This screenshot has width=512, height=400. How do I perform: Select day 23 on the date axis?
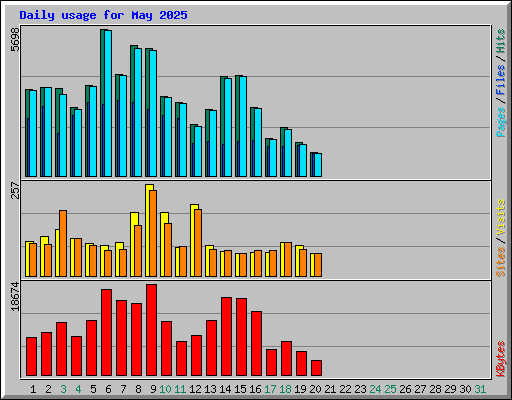(x=360, y=389)
